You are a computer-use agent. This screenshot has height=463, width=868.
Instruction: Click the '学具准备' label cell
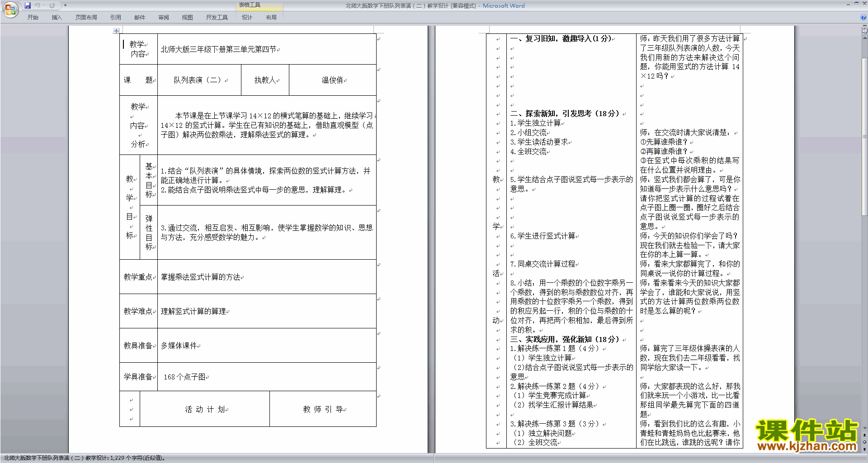(138, 377)
